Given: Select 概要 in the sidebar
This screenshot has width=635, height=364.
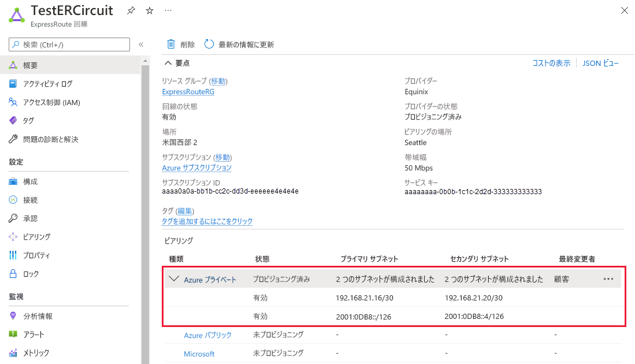Looking at the screenshot, I should [x=70, y=65].
